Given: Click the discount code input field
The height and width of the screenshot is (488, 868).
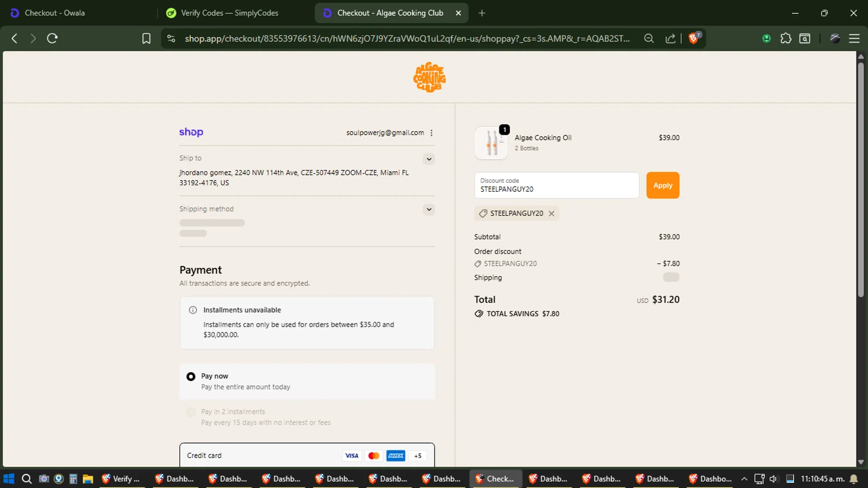Looking at the screenshot, I should (x=557, y=185).
